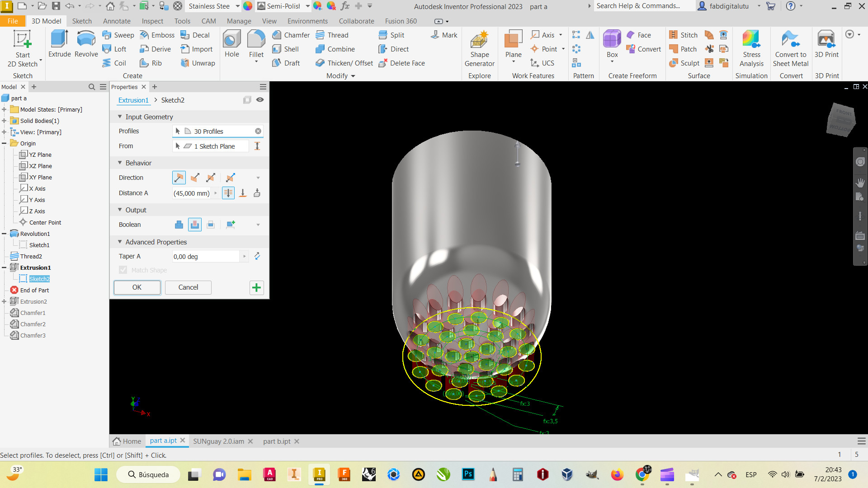The image size is (868, 488).
Task: Click the Distance A value field
Action: [x=192, y=193]
